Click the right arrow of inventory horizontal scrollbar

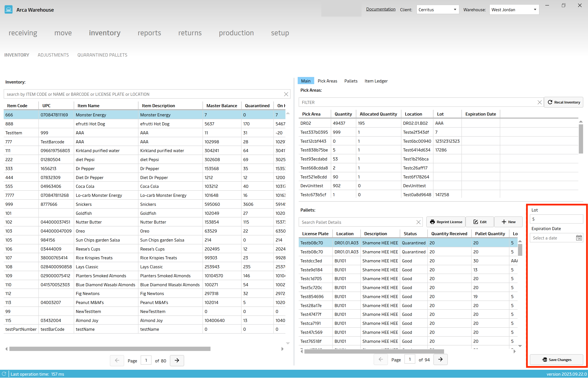pos(283,349)
